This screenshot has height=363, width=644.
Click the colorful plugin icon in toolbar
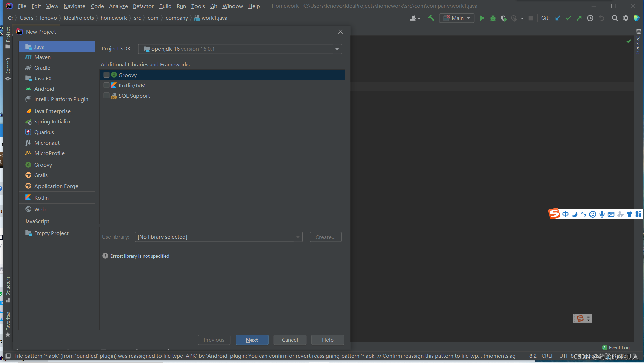pyautogui.click(x=637, y=18)
